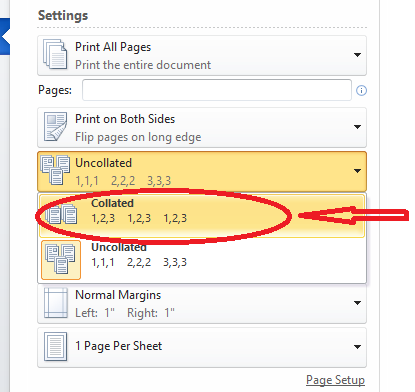Click the 1 Page Per Sheet icon
Viewport: 415px width, 392px height.
coord(56,346)
